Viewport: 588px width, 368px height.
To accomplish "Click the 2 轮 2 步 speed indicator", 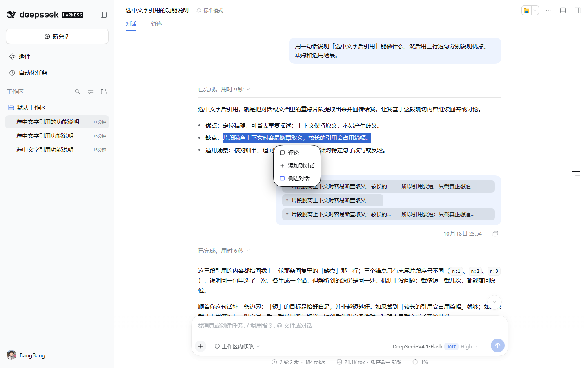I will click(x=298, y=362).
